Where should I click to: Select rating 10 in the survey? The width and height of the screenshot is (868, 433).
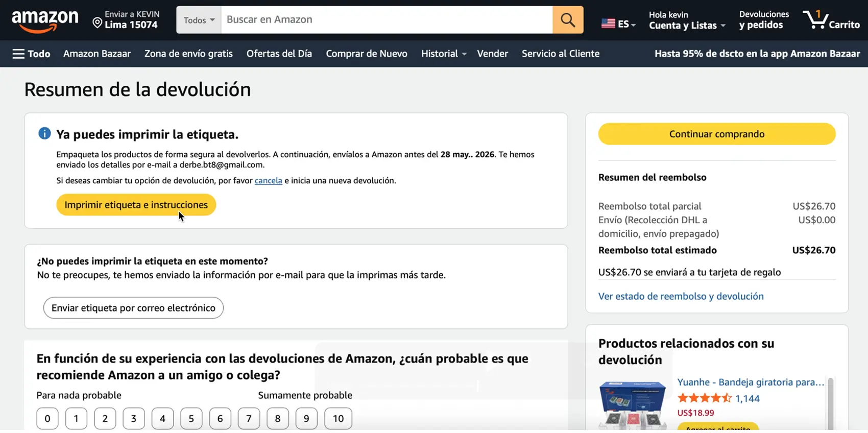338,419
